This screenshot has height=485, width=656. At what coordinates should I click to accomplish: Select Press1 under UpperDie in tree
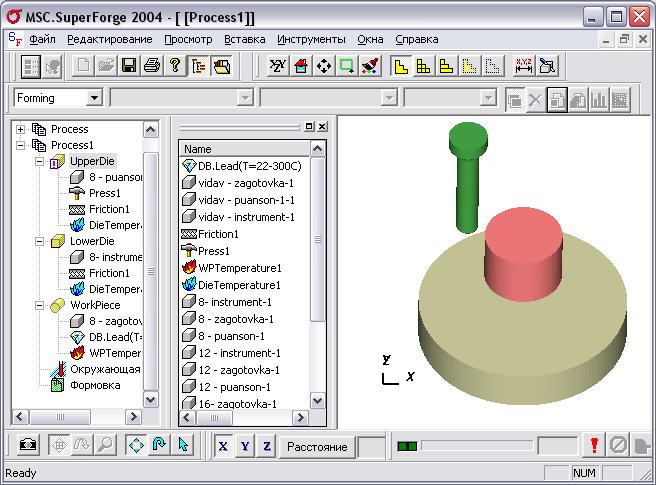(105, 193)
